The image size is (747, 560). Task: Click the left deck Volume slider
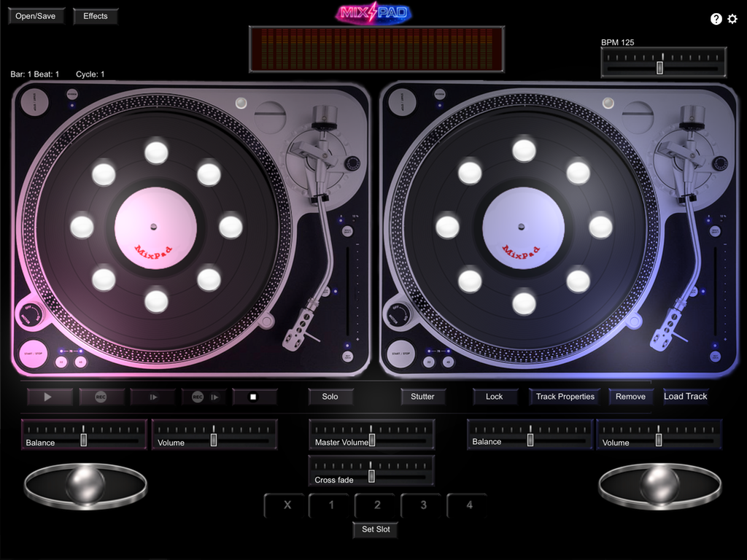pyautogui.click(x=214, y=435)
